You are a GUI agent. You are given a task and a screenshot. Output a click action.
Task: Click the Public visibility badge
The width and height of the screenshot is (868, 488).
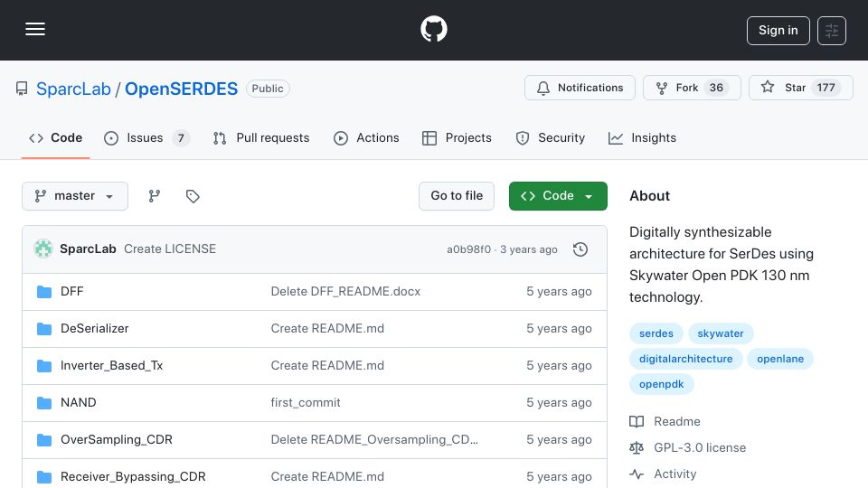(x=268, y=89)
